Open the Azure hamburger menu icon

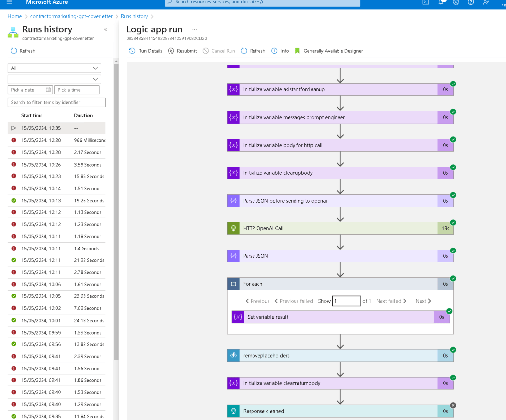click(x=9, y=2)
